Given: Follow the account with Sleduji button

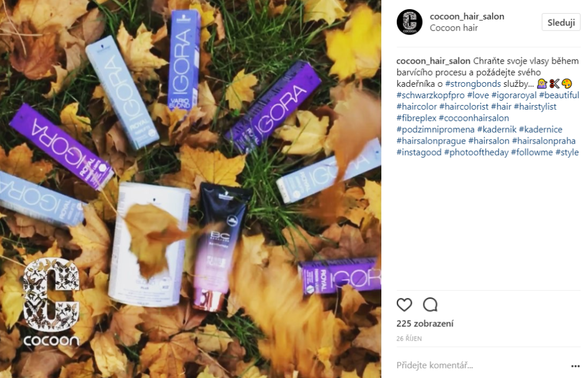Looking at the screenshot, I should (561, 22).
